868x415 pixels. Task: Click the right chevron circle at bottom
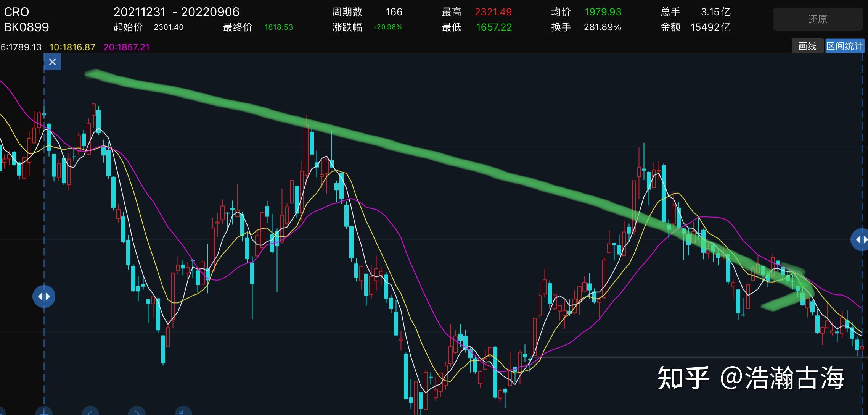click(137, 412)
